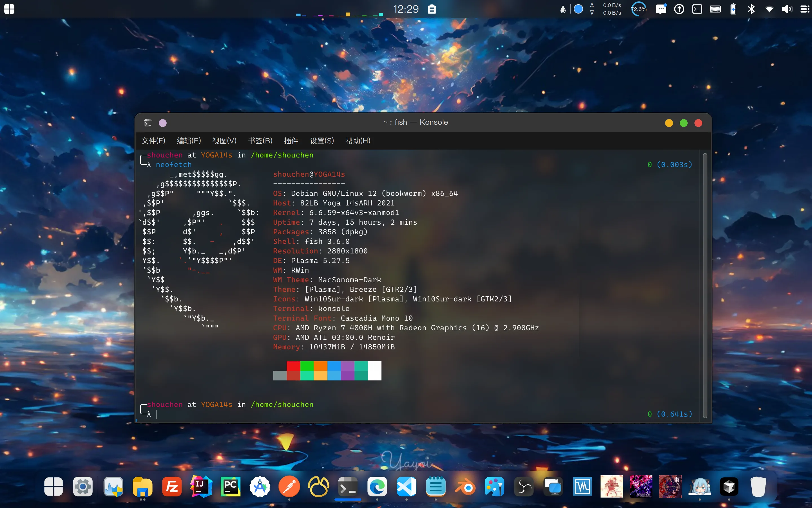Launch PyCharm from the dock
The width and height of the screenshot is (812, 508).
(231, 487)
